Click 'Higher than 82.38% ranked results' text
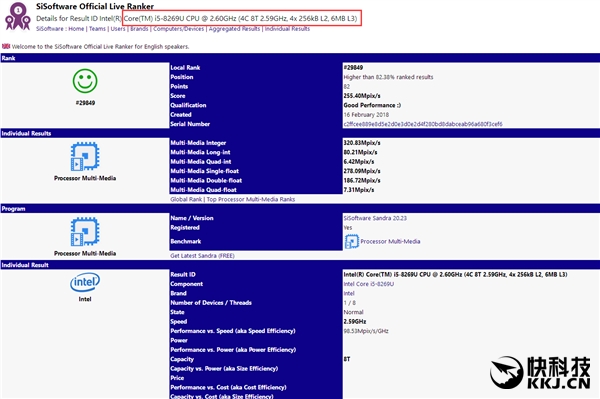The image size is (600, 399). [388, 77]
